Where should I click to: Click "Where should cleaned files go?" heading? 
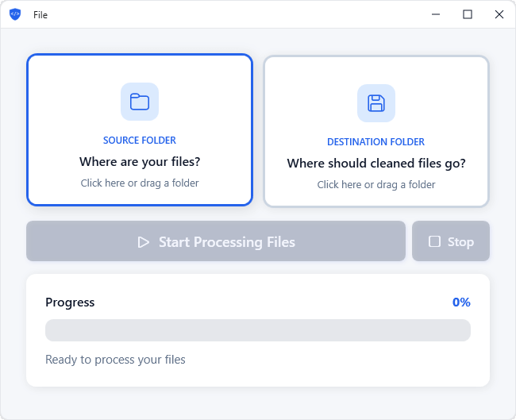376,164
